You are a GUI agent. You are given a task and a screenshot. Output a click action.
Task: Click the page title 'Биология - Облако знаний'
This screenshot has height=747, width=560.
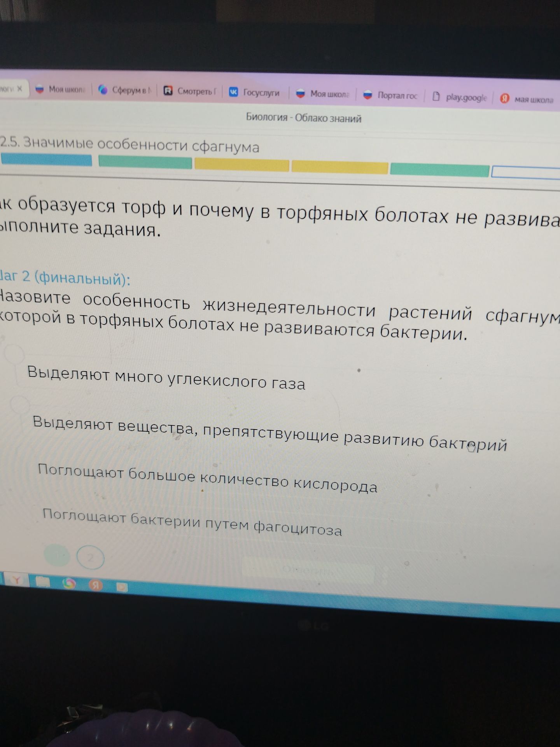point(304,118)
